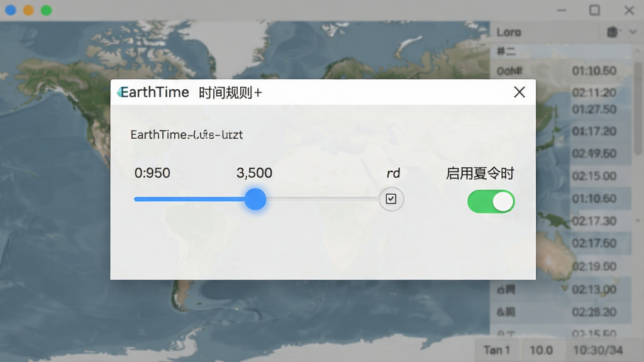Select the 02:11:20 time row
Screen dimensions: 644x362
(x=594, y=93)
